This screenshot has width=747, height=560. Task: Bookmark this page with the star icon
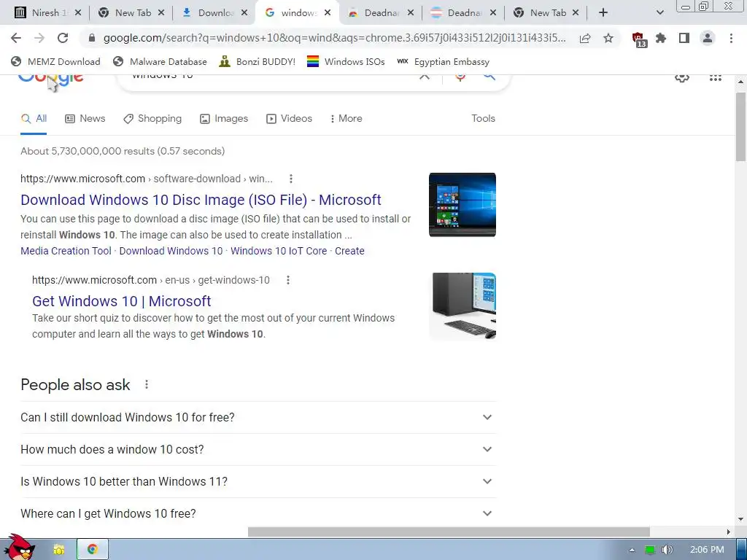(608, 38)
